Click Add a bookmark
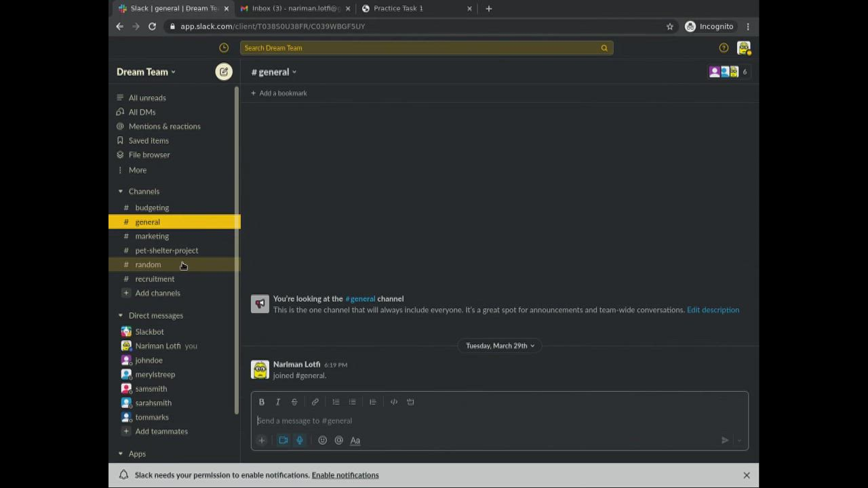This screenshot has height=488, width=868. [279, 93]
